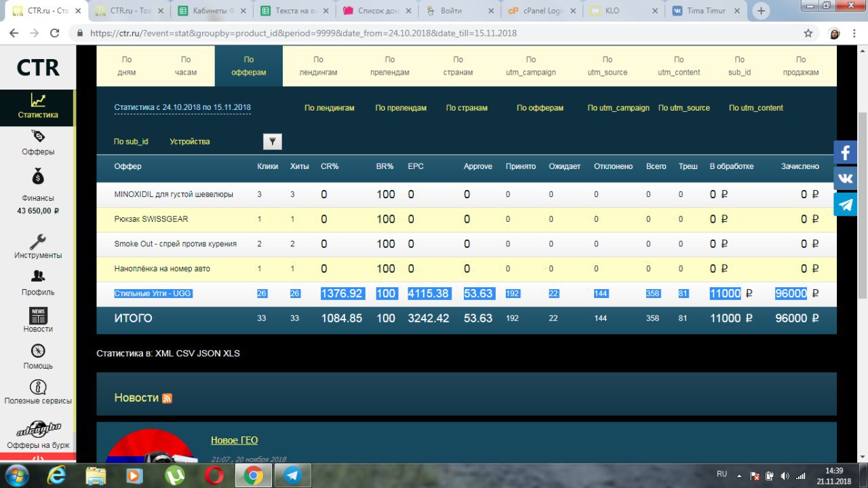Click the Рюкзак SWISSGEAR offer row
The height and width of the screenshot is (488, 868).
point(467,219)
